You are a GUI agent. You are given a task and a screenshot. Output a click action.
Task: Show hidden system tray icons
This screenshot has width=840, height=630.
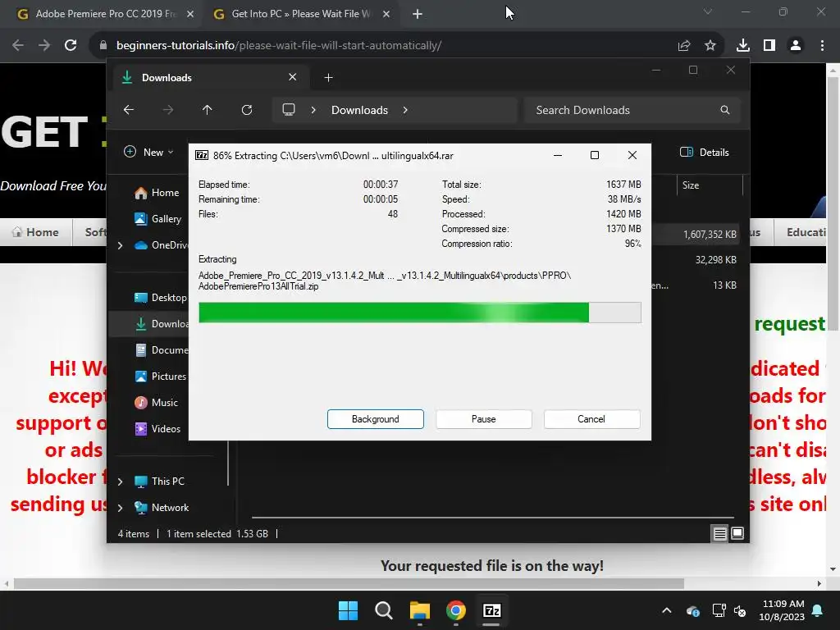tap(666, 610)
